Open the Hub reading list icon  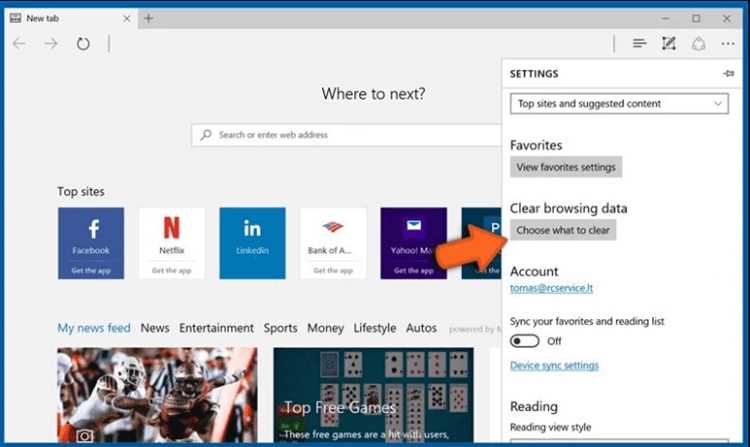coord(640,44)
